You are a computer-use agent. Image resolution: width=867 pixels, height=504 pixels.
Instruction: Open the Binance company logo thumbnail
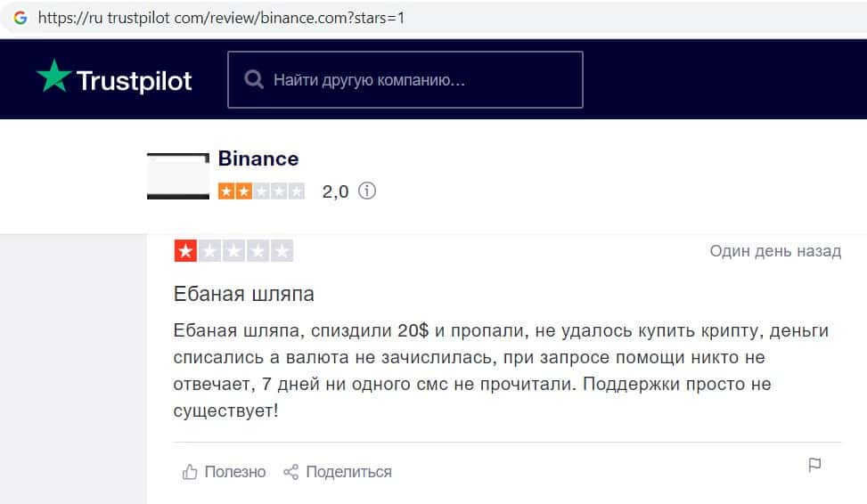178,176
